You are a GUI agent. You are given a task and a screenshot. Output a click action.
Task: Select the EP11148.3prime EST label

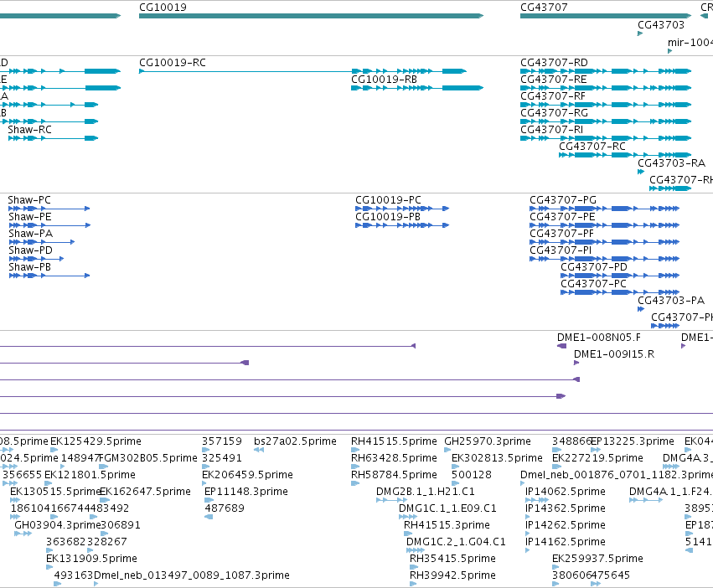pyautogui.click(x=246, y=492)
